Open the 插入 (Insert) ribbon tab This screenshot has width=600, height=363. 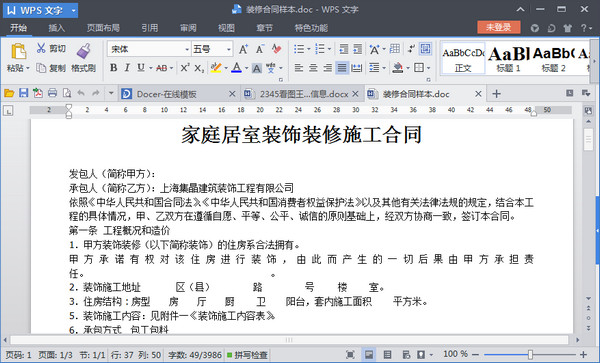(57, 28)
